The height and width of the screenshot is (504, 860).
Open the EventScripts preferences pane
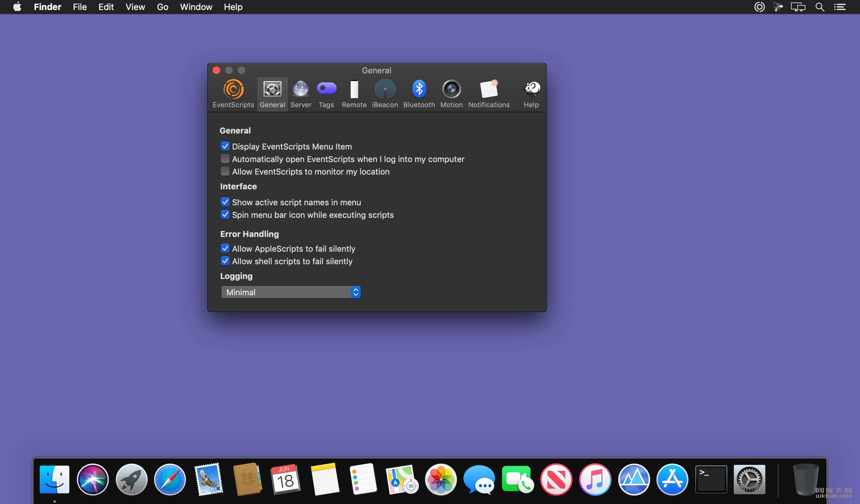click(x=233, y=94)
